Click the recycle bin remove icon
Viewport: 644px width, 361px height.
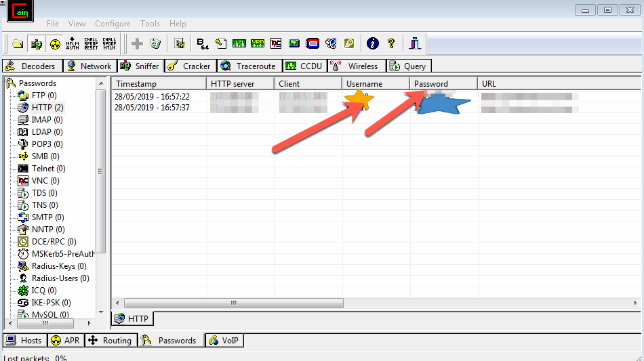[156, 44]
